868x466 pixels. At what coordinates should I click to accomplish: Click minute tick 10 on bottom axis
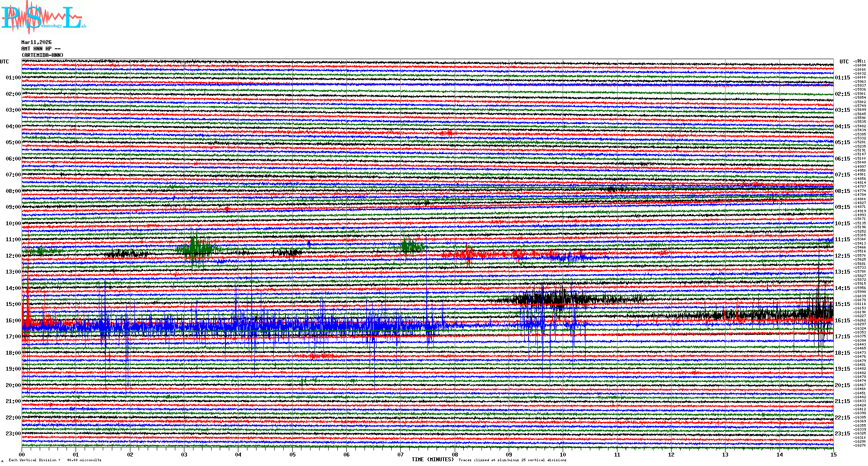click(x=563, y=454)
